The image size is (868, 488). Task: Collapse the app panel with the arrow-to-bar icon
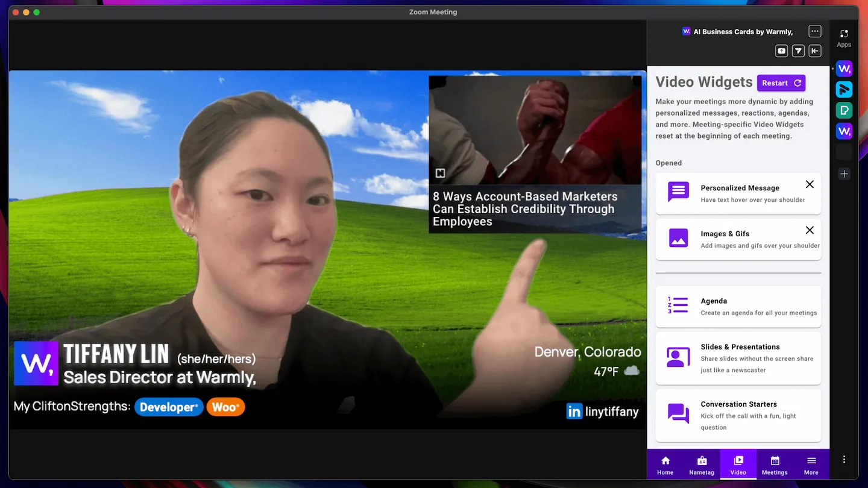coord(815,51)
